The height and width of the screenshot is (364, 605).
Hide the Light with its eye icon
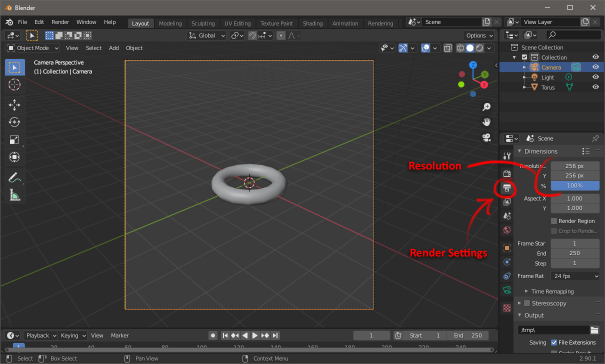[x=595, y=77]
